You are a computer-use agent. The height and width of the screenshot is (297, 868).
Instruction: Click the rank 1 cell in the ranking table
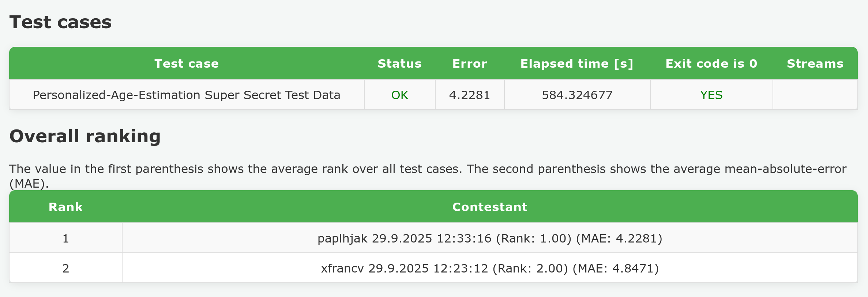(x=65, y=238)
